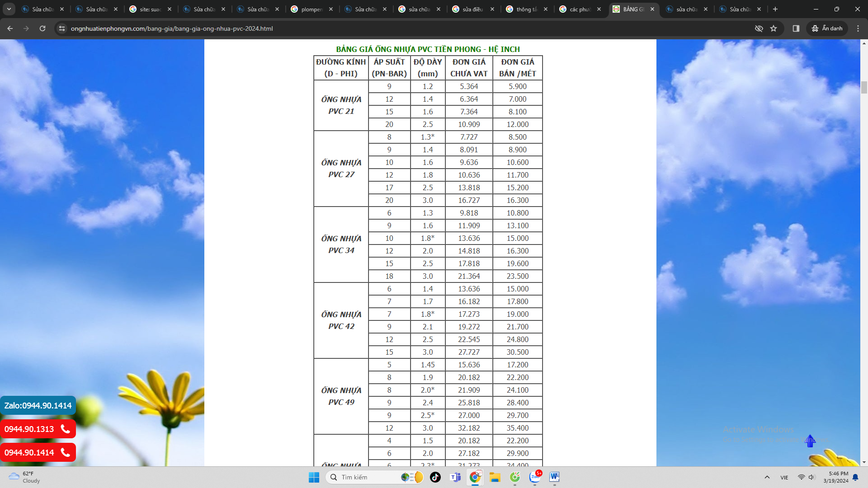Image resolution: width=868 pixels, height=488 pixels.
Task: Open the Wi-Fi network status icon
Action: pyautogui.click(x=801, y=477)
